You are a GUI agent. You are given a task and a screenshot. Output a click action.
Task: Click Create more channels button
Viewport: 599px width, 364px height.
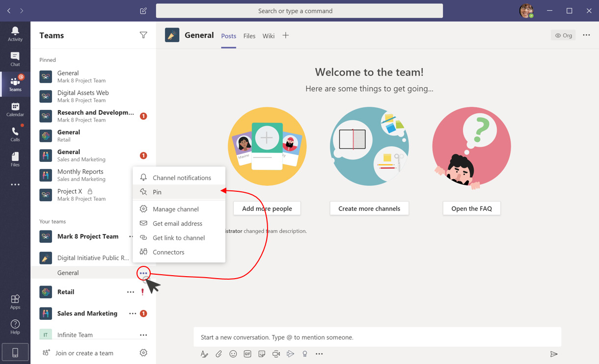click(x=369, y=208)
